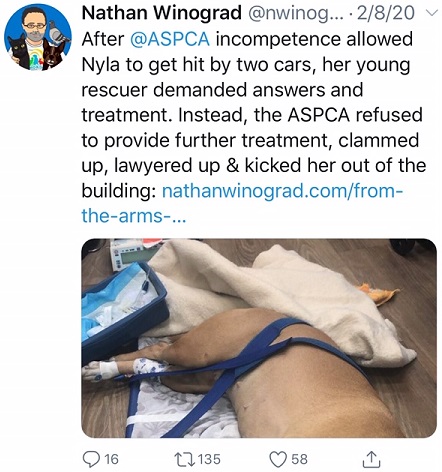Screen dimensions: 442x472
Task: Open the tweet via the 2/8/20 timestamp
Action: (x=386, y=13)
